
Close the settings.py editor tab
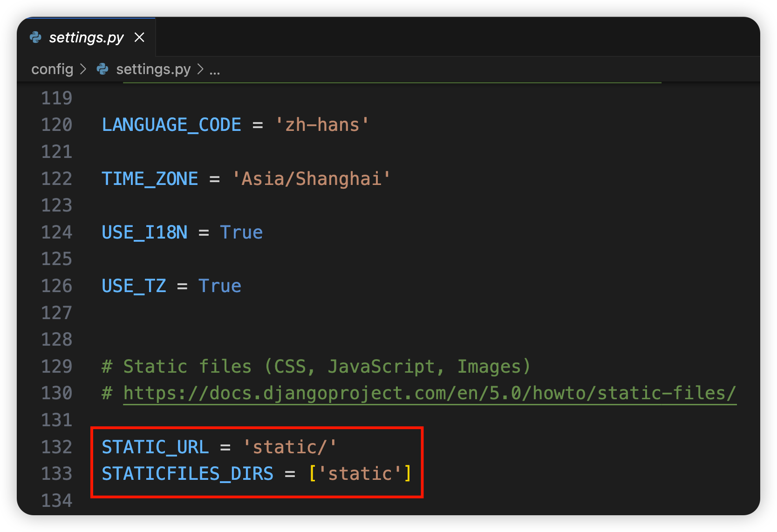click(139, 37)
